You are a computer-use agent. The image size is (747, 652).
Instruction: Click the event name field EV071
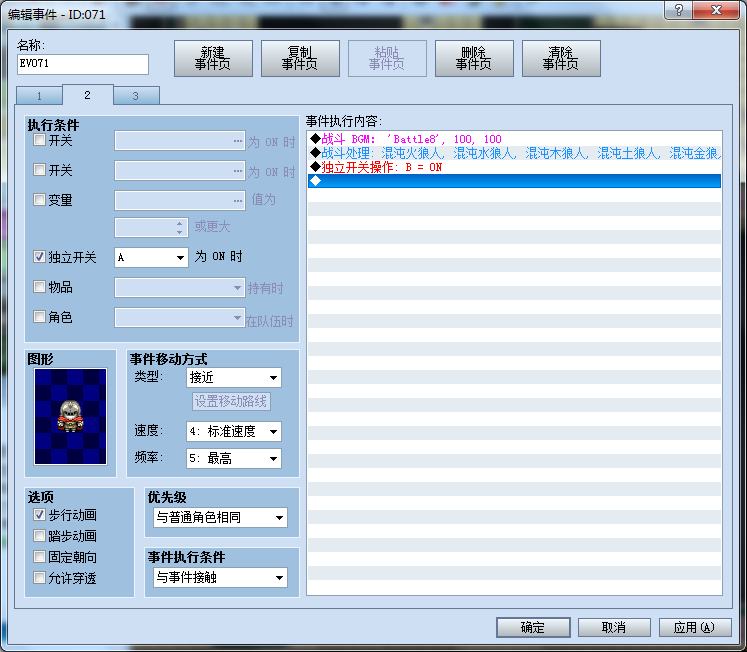pyautogui.click(x=83, y=64)
